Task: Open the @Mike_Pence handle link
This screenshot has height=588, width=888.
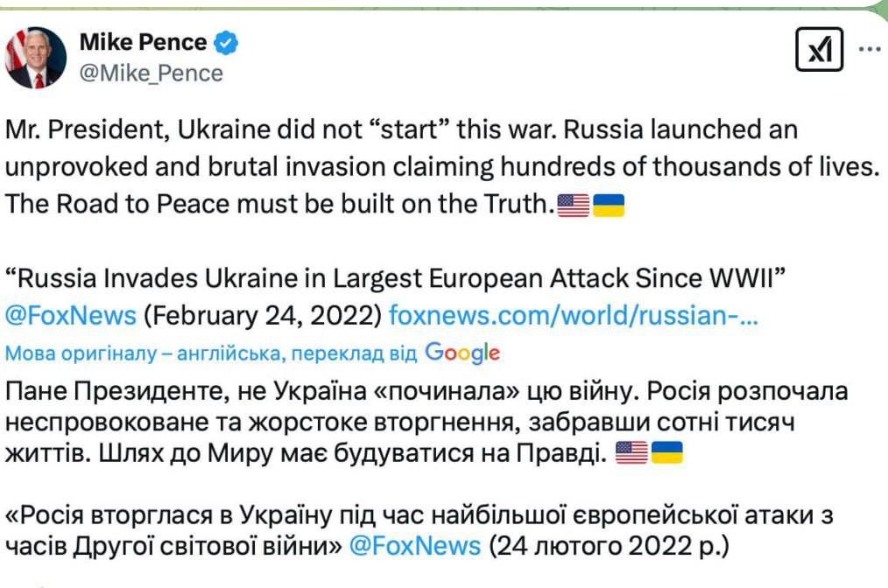Action: tap(152, 73)
